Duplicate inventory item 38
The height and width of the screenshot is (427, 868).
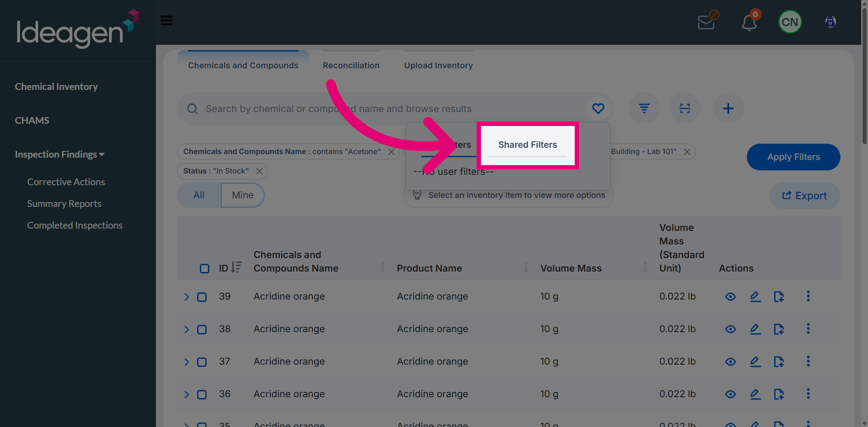tap(778, 329)
